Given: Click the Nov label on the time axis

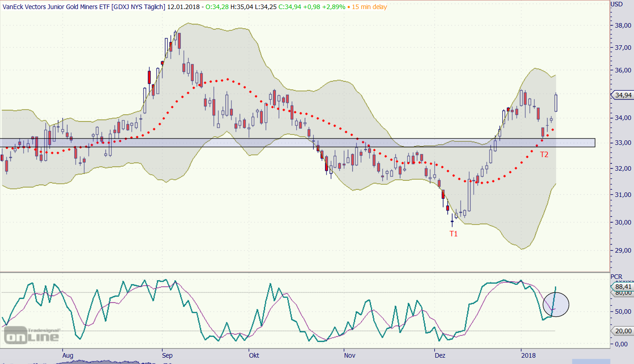Looking at the screenshot, I should [x=350, y=356].
